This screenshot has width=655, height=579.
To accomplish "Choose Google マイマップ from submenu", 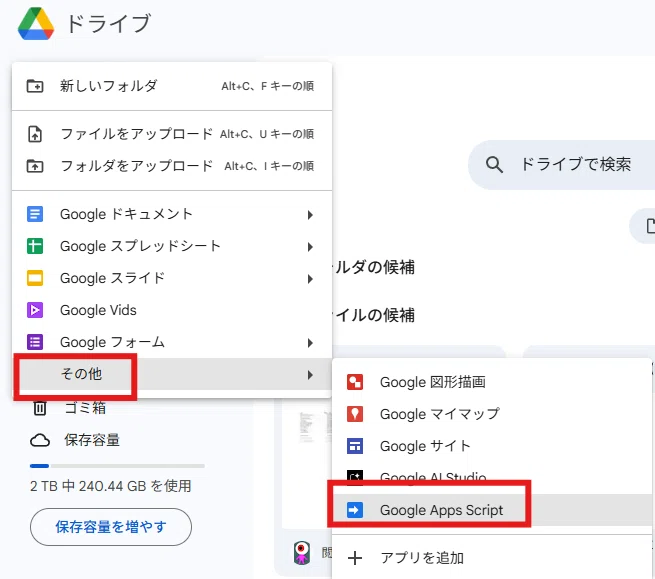I will (x=492, y=414).
